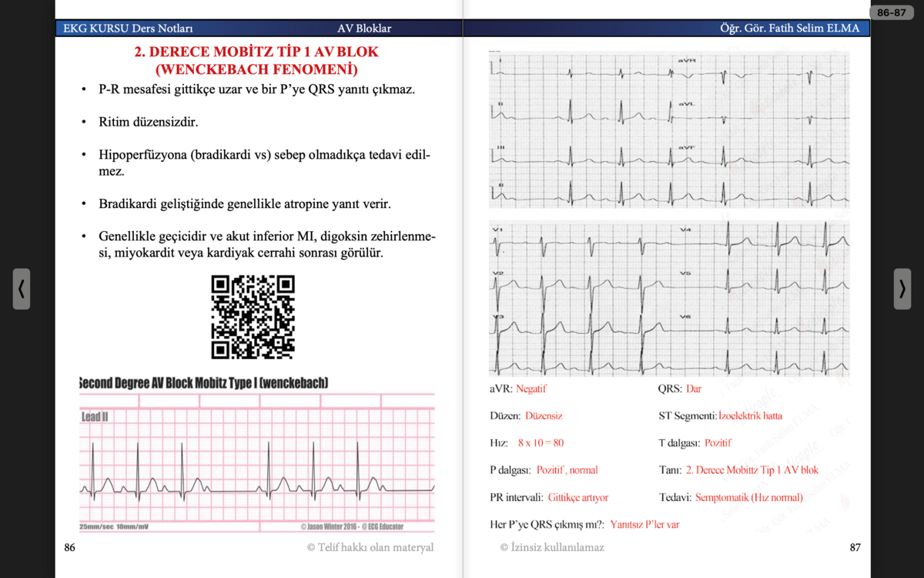Click the 'Tedavi:' label
The width and height of the screenshot is (924, 578).
tap(675, 497)
